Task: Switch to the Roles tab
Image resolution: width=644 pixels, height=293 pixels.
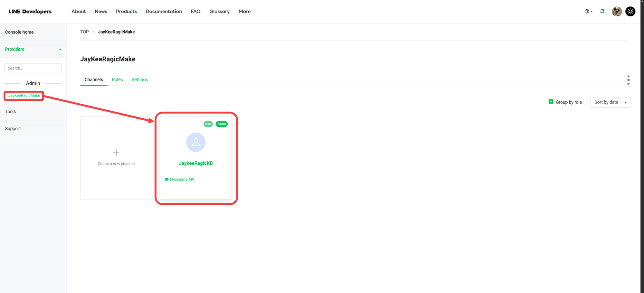Action: (117, 79)
